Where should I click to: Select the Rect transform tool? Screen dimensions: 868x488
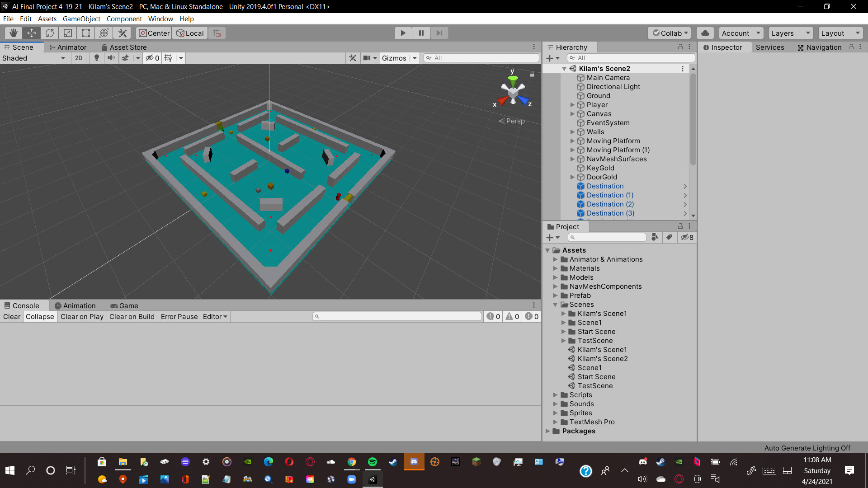point(86,33)
